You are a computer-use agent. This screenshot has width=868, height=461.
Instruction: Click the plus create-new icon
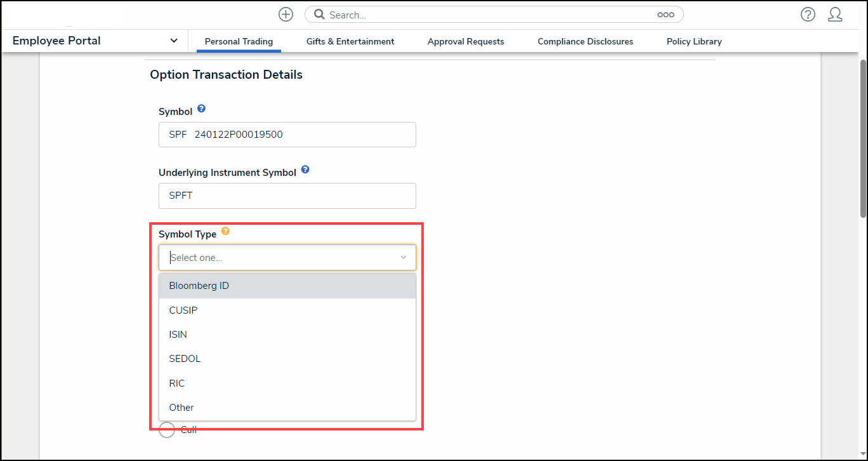pos(286,15)
